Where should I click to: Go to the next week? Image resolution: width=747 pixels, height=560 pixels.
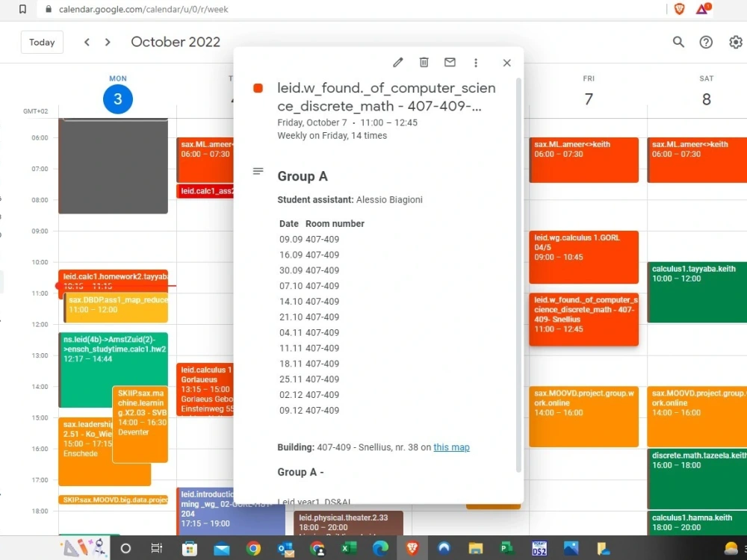click(108, 42)
